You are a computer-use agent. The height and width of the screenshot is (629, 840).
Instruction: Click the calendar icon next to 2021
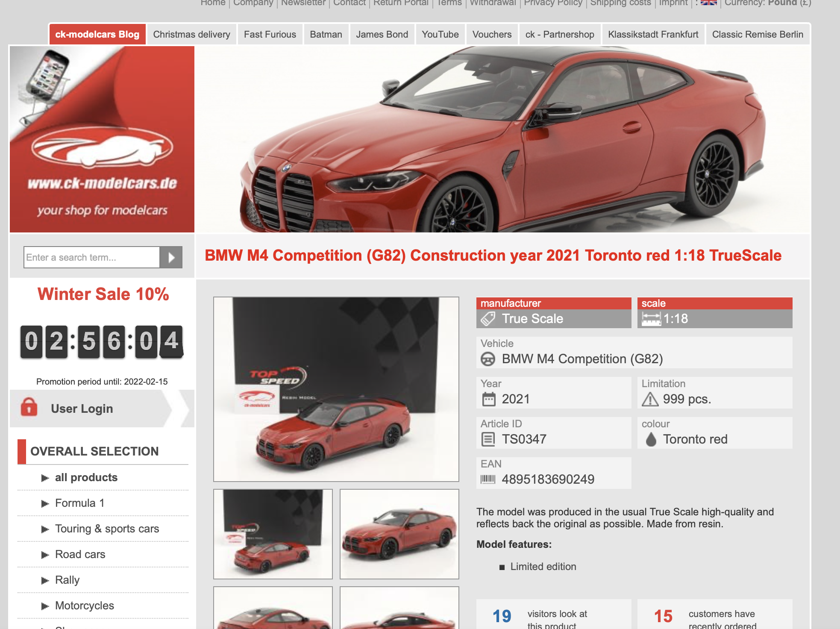click(488, 399)
